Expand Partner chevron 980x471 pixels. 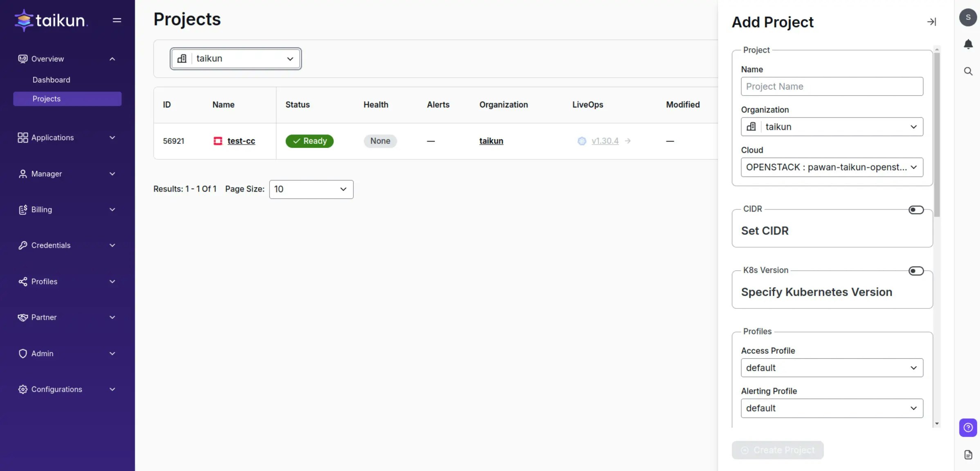[x=112, y=317]
